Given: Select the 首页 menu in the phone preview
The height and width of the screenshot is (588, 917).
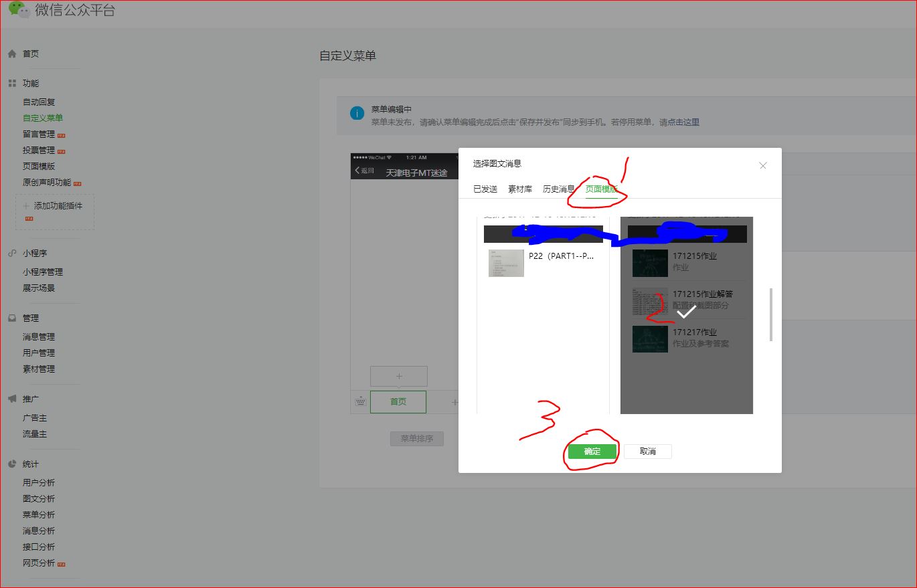Looking at the screenshot, I should [x=398, y=402].
